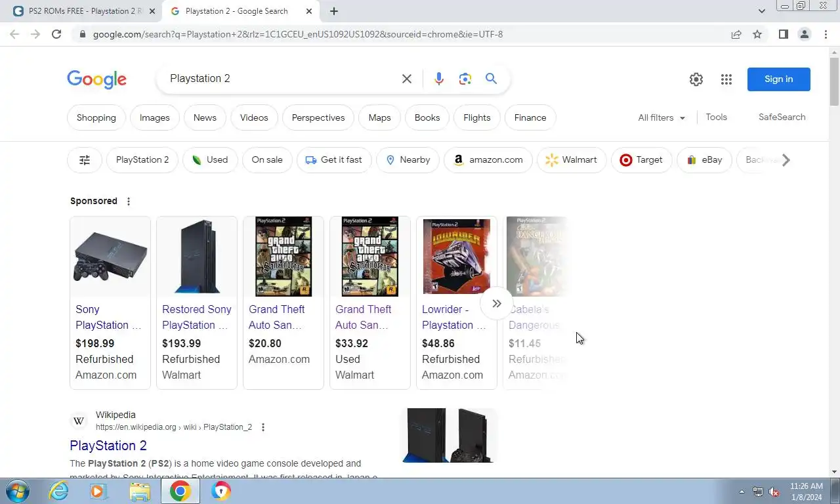Toggle the amazon.com filter chip
840x504 pixels.
pyautogui.click(x=488, y=160)
